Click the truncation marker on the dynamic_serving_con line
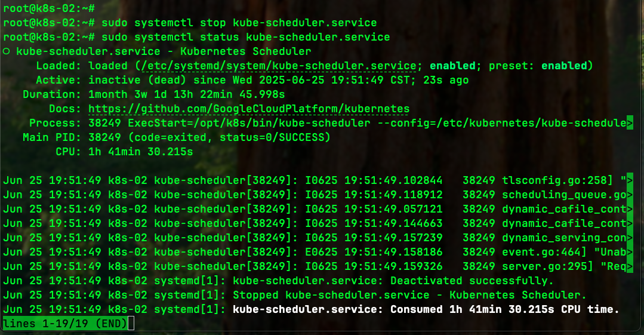This screenshot has width=644, height=335. pos(630,238)
